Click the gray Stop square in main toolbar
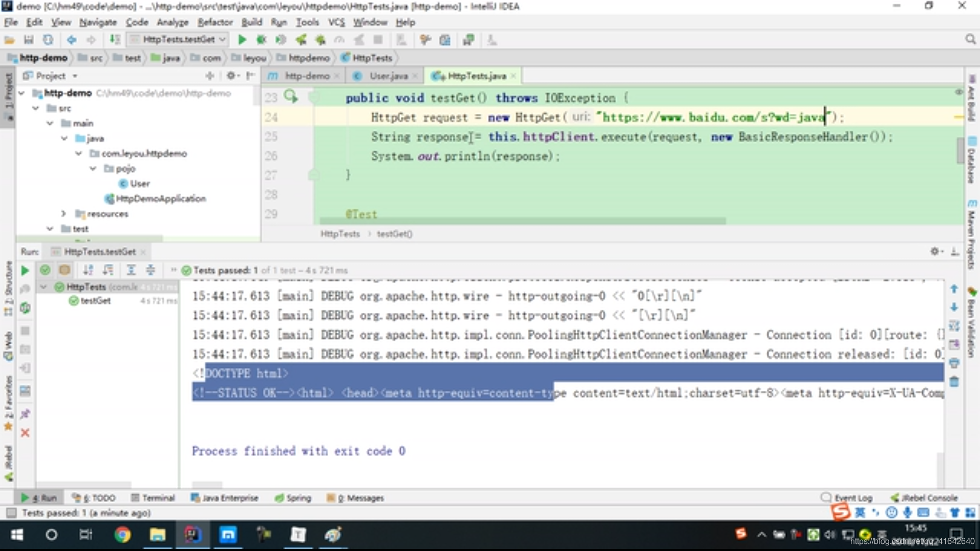This screenshot has height=551, width=980. [x=378, y=40]
